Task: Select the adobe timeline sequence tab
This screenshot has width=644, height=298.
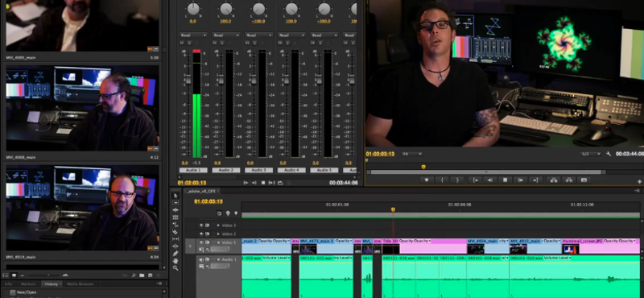Action: point(202,191)
